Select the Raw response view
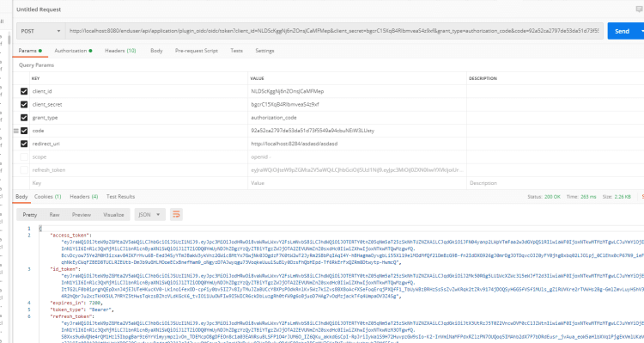Image resolution: width=644 pixels, height=343 pixels. pyautogui.click(x=54, y=215)
